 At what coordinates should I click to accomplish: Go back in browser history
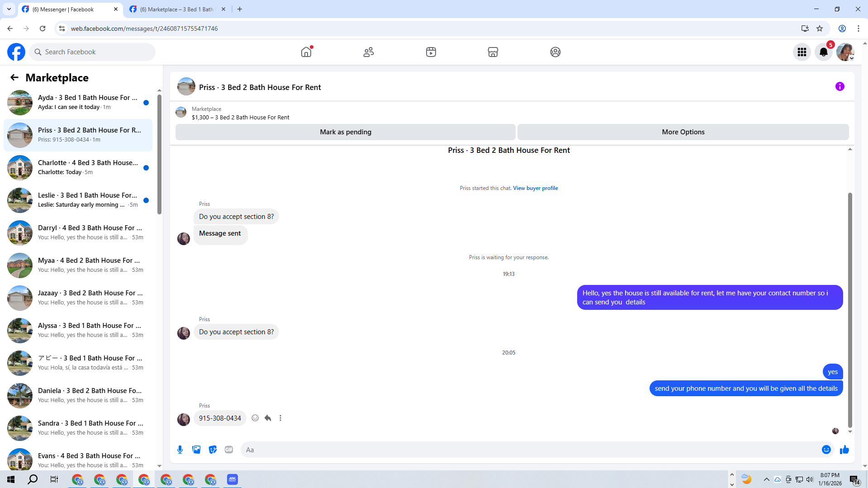click(10, 28)
